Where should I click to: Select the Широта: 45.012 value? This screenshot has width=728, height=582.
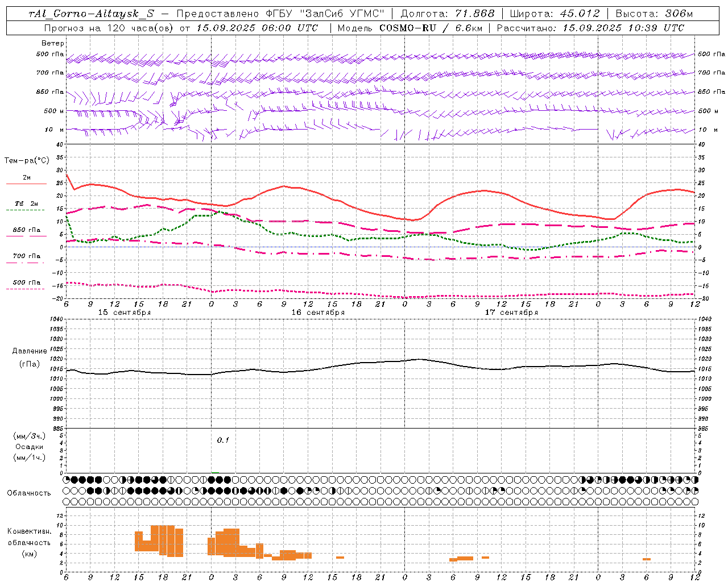pos(555,14)
